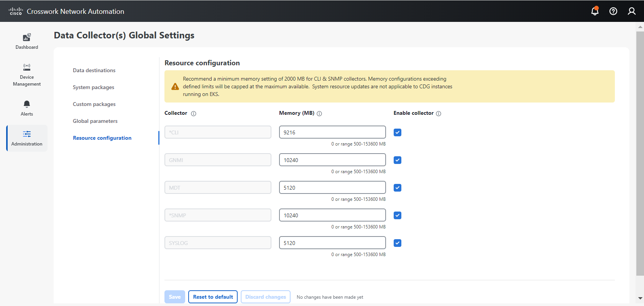This screenshot has height=306, width=644.
Task: Click the Resource configuration section heading
Action: click(x=202, y=63)
